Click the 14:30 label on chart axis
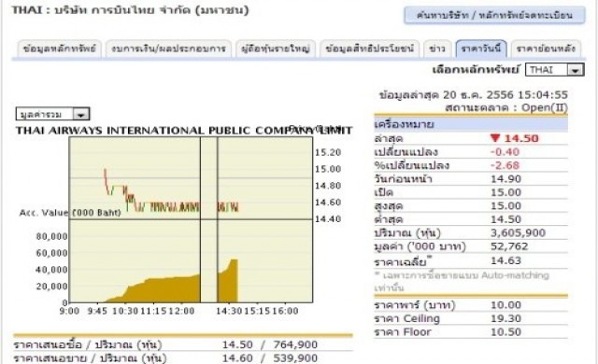Image resolution: width=598 pixels, height=364 pixels. pyautogui.click(x=229, y=311)
